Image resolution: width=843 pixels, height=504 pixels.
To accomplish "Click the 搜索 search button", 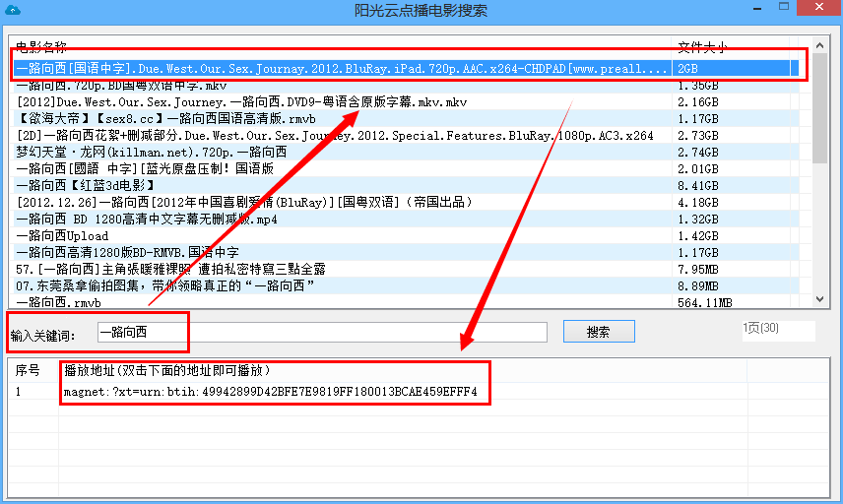I will pyautogui.click(x=599, y=332).
